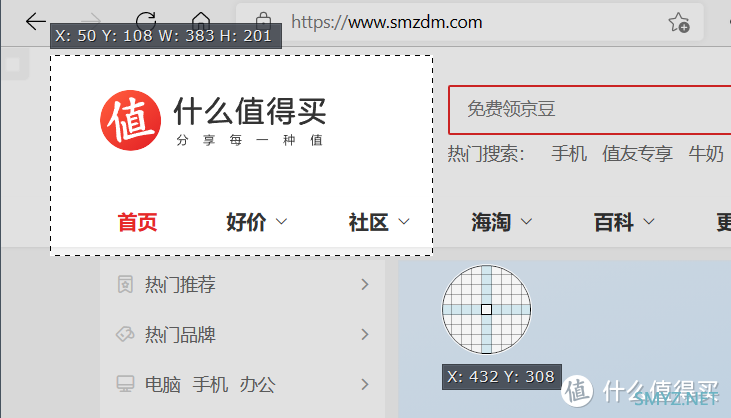Click hot search link 牛奶
Screen dimensions: 731x418
[x=706, y=154]
